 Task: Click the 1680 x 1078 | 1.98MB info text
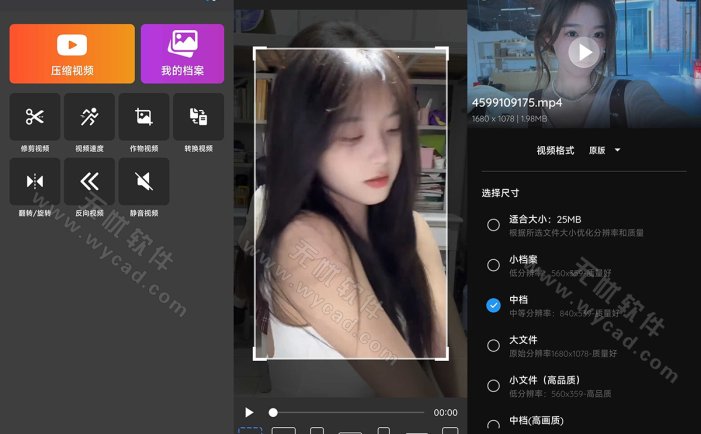point(509,119)
